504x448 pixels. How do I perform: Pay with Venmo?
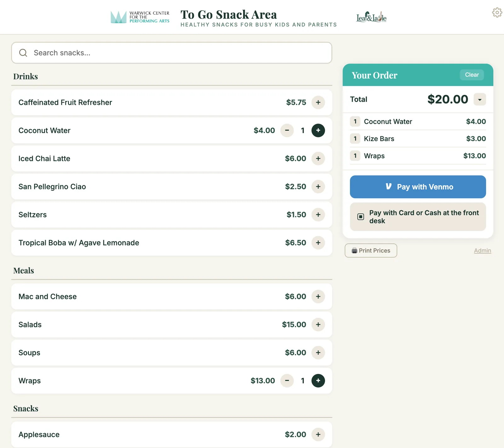coord(418,187)
